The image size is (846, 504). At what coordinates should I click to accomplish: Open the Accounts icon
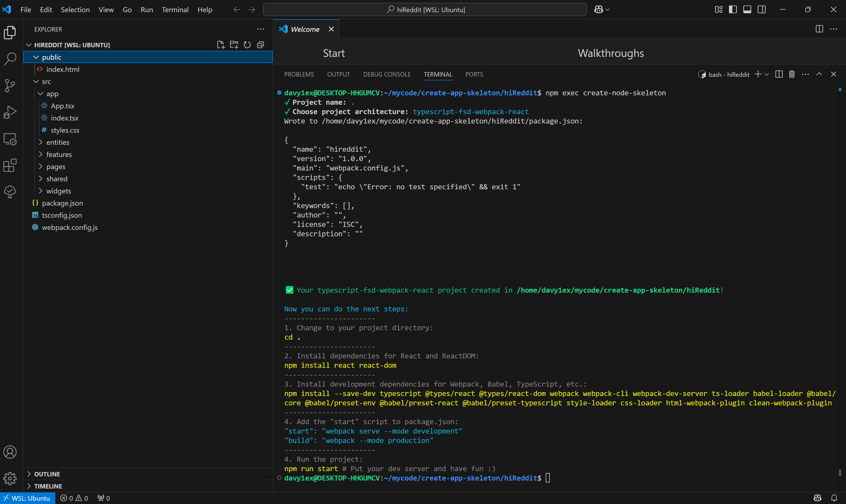pos(10,452)
